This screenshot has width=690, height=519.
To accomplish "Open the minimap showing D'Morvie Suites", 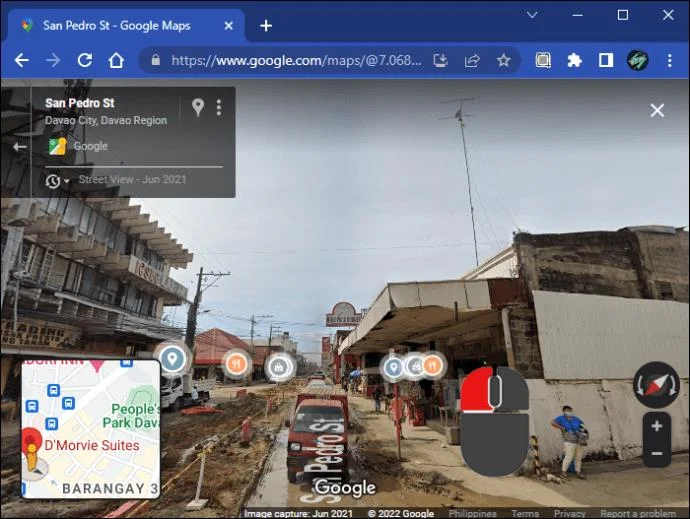I will coord(91,429).
